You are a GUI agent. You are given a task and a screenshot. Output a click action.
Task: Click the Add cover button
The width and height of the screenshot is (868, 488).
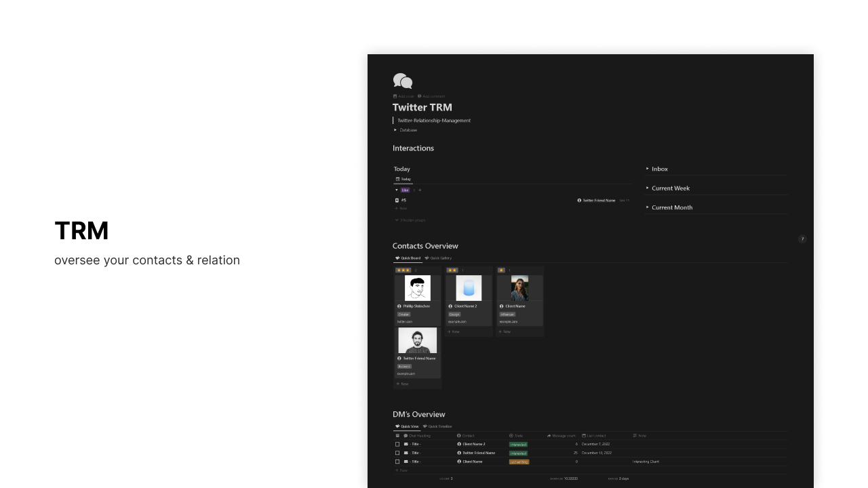(403, 96)
